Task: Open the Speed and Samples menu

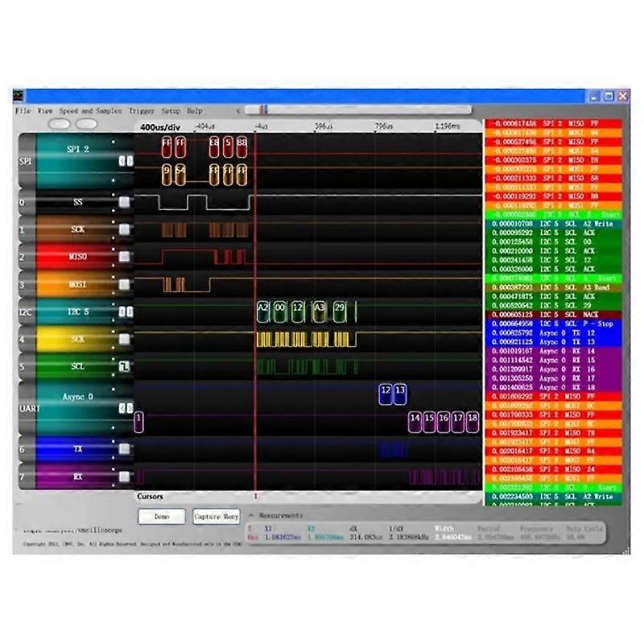Action: coord(90,110)
